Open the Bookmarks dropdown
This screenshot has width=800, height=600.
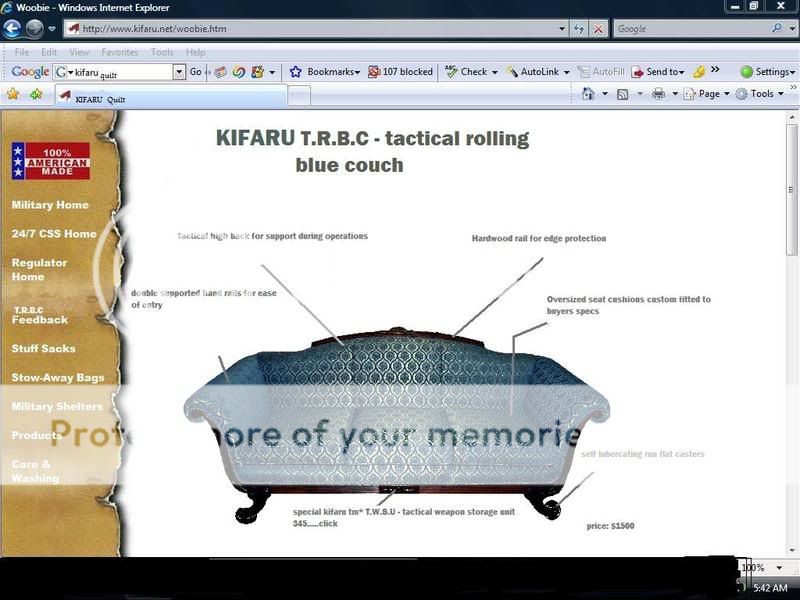(x=334, y=72)
